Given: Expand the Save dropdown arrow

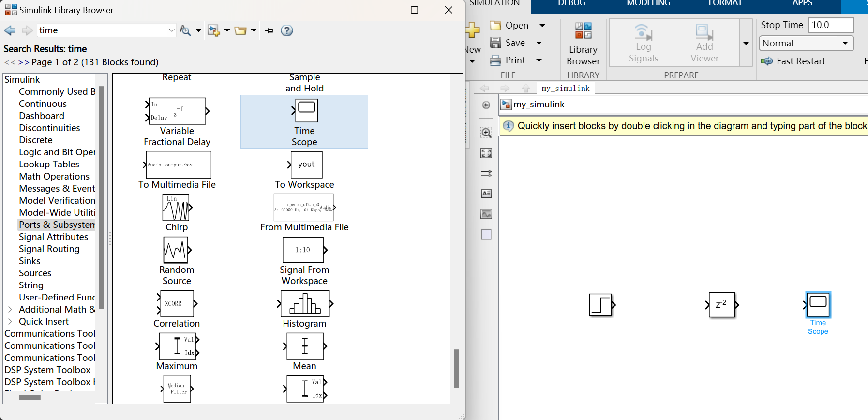Looking at the screenshot, I should (x=539, y=43).
